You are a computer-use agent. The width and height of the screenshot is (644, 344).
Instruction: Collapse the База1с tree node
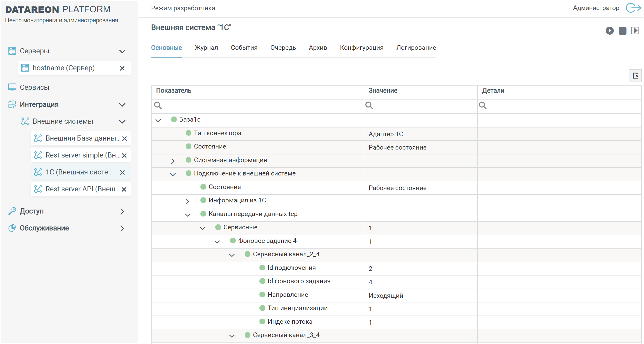[x=158, y=120]
